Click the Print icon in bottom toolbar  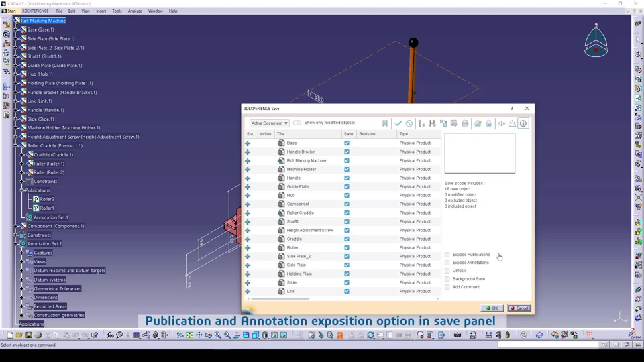pos(38,335)
